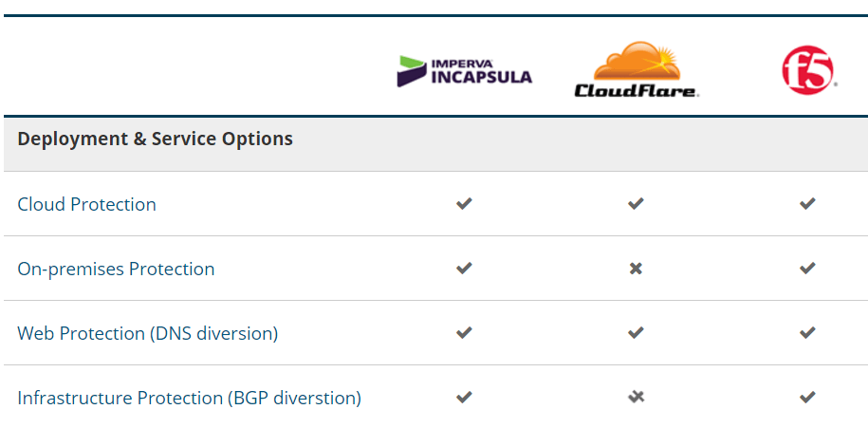Click the Deployment & Service Options header

click(x=155, y=139)
